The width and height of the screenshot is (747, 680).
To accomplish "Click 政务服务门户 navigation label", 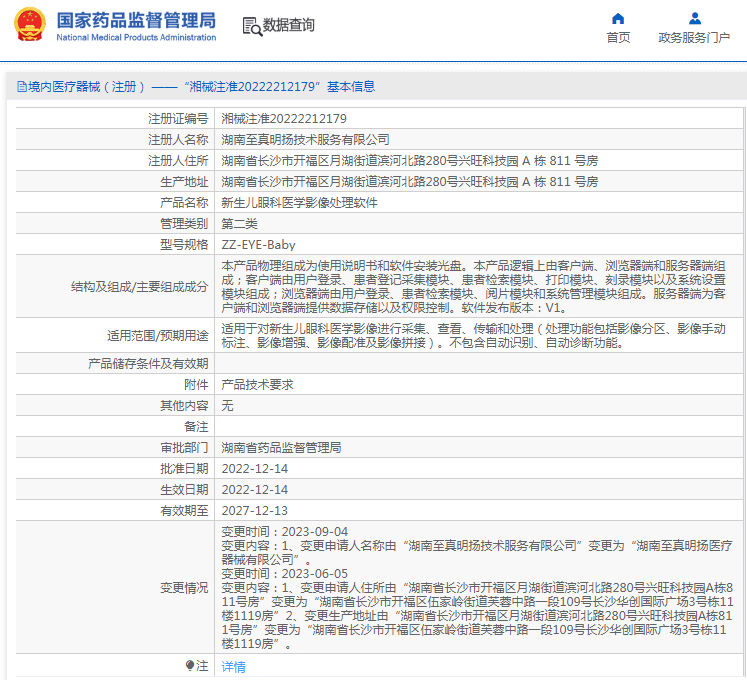I will pos(694,37).
